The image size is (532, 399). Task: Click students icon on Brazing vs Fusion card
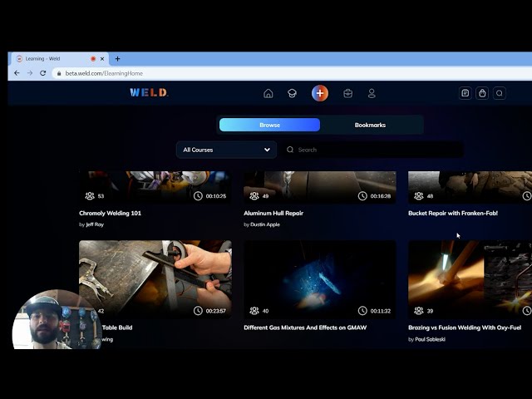click(419, 310)
